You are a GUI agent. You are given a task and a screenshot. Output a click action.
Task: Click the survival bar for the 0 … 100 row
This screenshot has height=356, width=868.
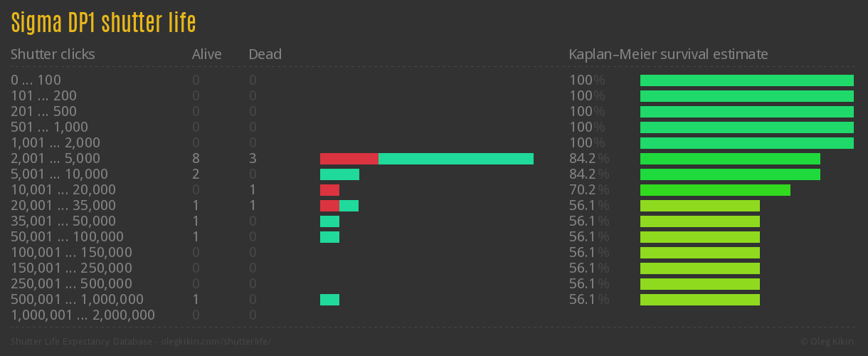[x=746, y=80]
